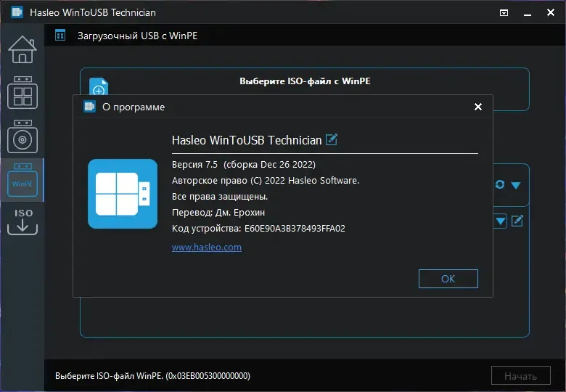
Task: Click the WinToUSB logo in the About dialog
Action: (123, 194)
